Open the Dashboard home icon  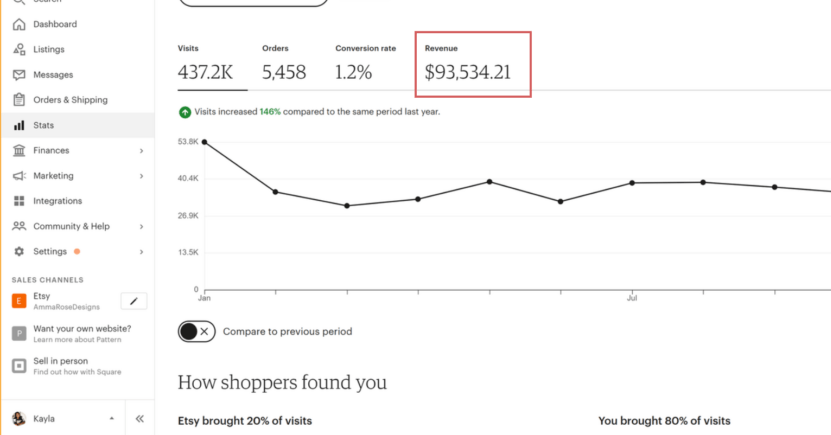click(19, 24)
